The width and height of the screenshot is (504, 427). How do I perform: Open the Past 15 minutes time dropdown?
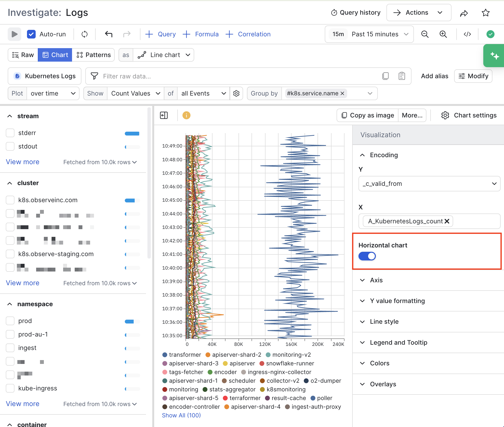coord(369,34)
